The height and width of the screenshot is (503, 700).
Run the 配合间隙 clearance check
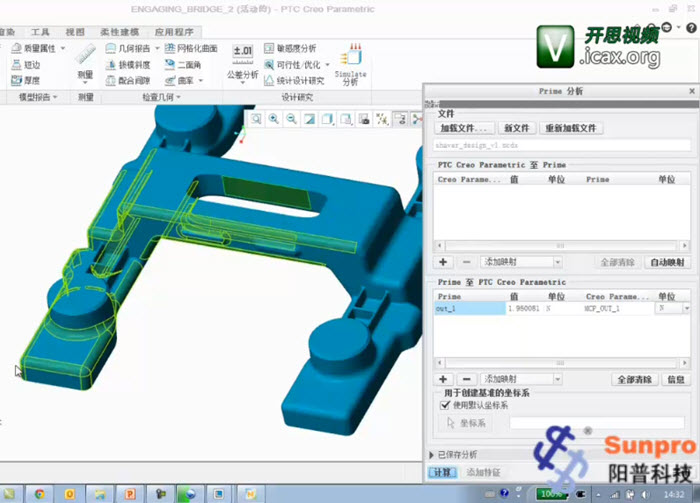(128, 81)
